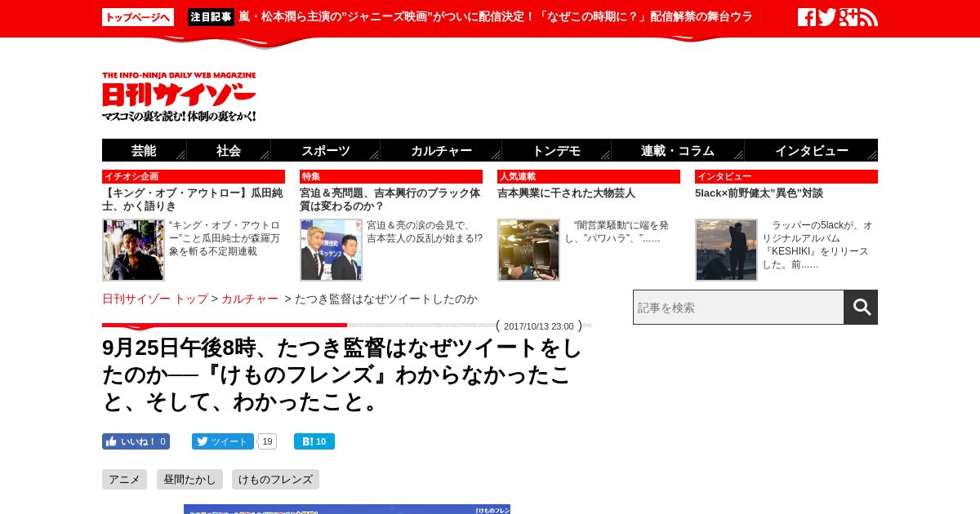Click the article title about たつき監督
The width and height of the screenshot is (980, 514).
(x=343, y=374)
